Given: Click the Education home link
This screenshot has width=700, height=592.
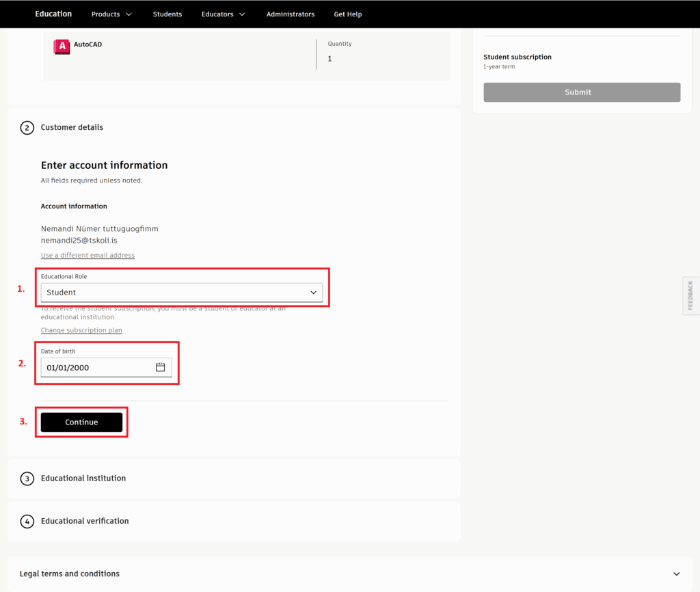Looking at the screenshot, I should pos(53,14).
